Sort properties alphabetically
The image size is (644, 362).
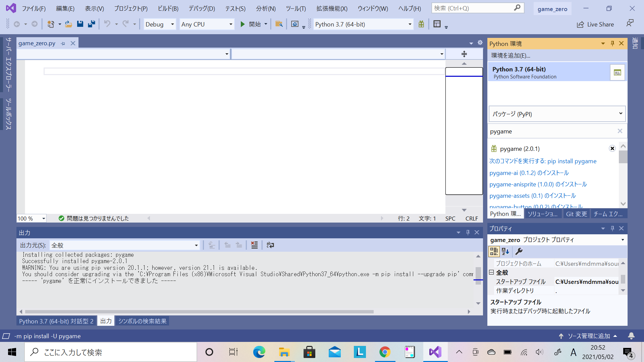505,251
